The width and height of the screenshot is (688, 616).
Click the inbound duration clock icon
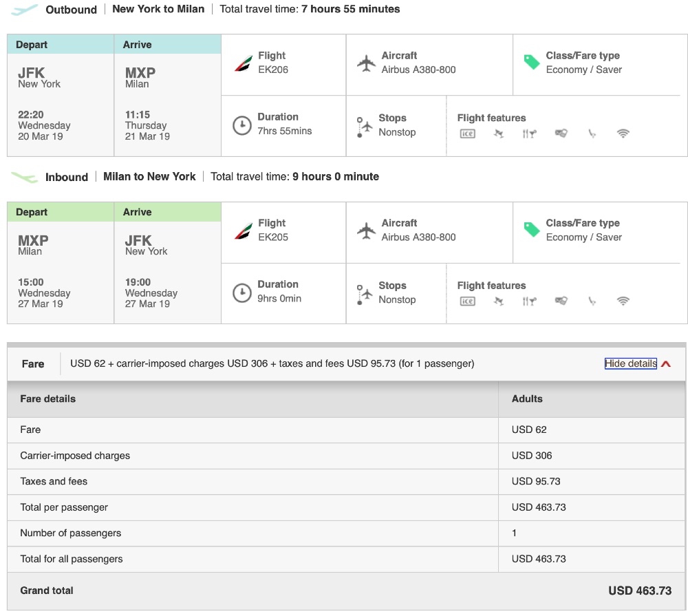tap(241, 293)
